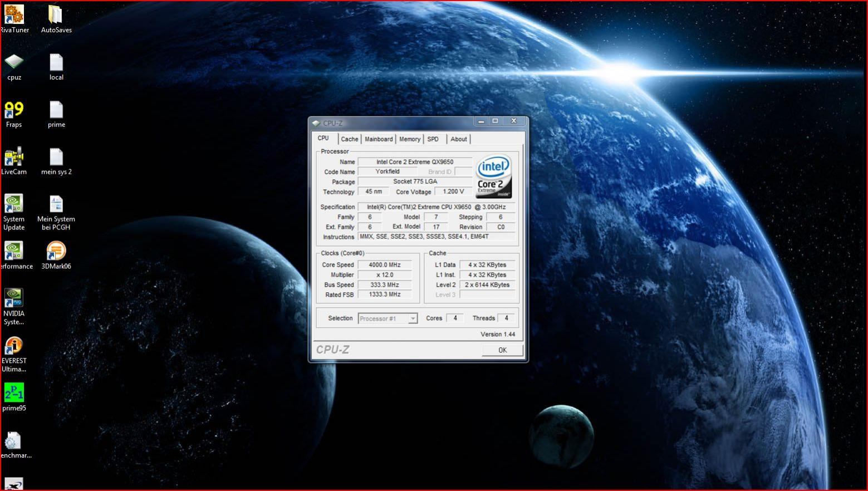Click the Revision C0 value
Viewport: 868px width, 491px height.
(501, 227)
